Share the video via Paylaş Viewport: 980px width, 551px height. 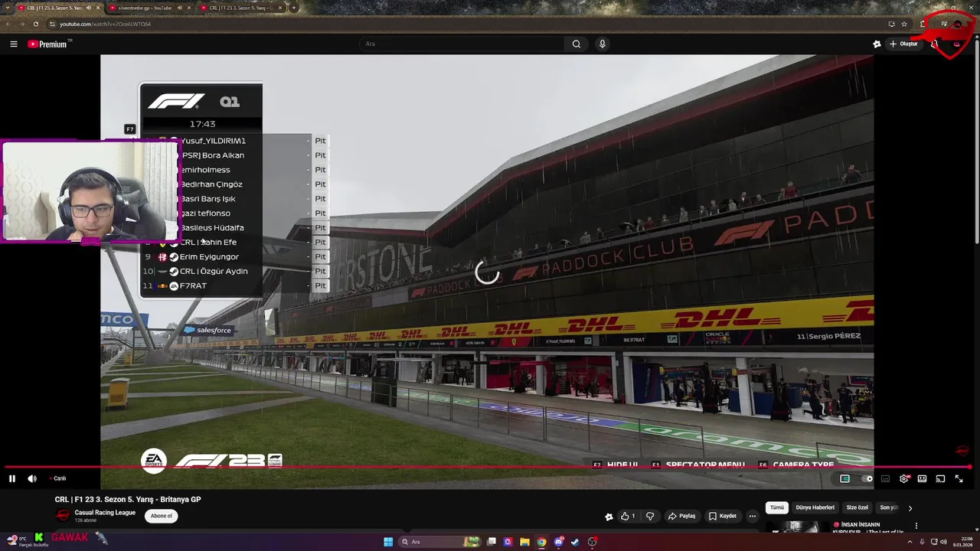(x=681, y=516)
